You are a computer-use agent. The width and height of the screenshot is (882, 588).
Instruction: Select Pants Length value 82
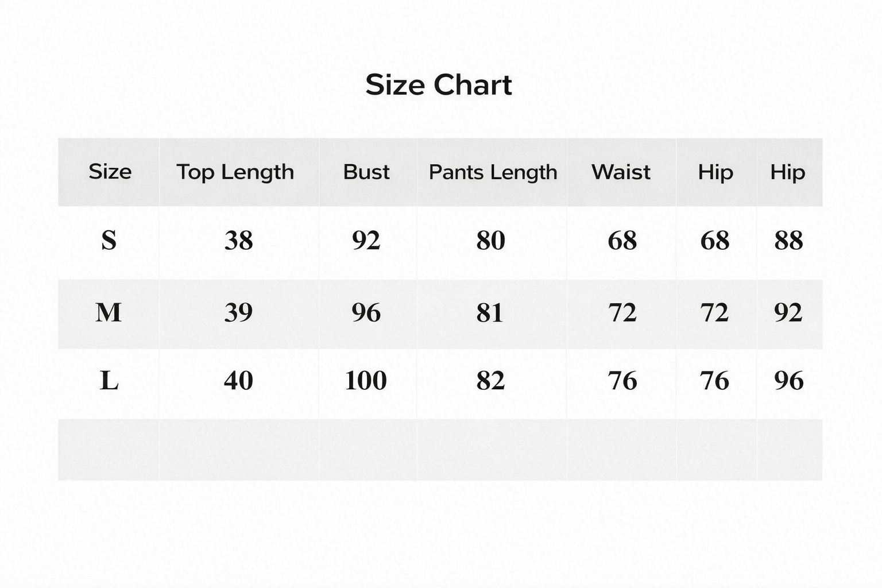click(x=490, y=380)
